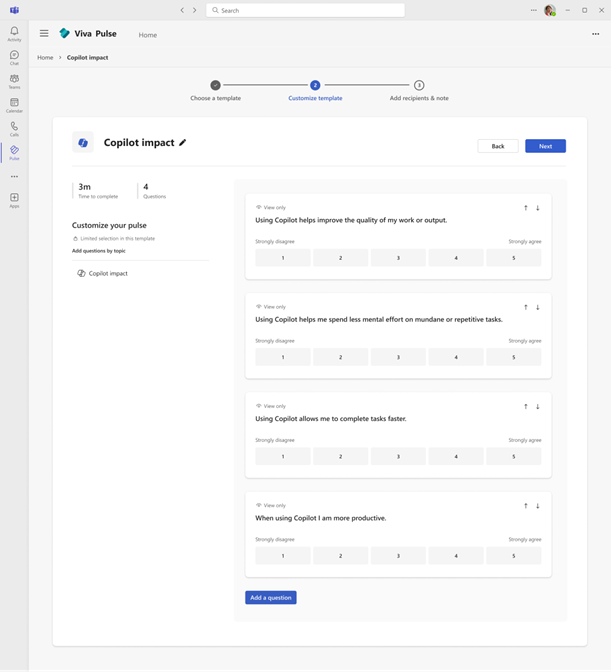Click 'Limited selection in this template' note
Viewport: 611px width, 672px height.
point(114,239)
